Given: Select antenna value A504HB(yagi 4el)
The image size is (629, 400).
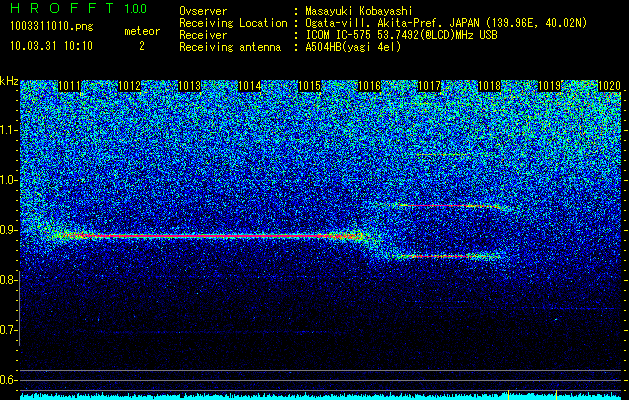Looking at the screenshot, I should pyautogui.click(x=353, y=47).
